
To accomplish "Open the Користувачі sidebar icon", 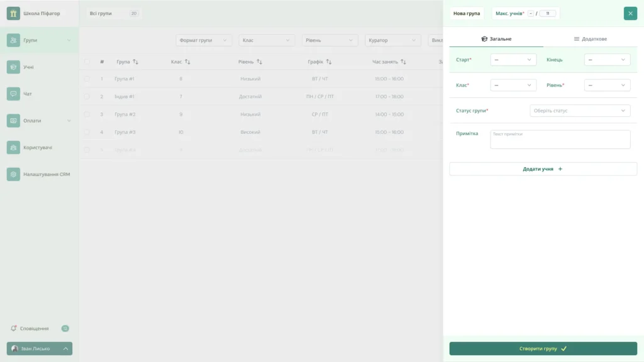I will pyautogui.click(x=13, y=147).
